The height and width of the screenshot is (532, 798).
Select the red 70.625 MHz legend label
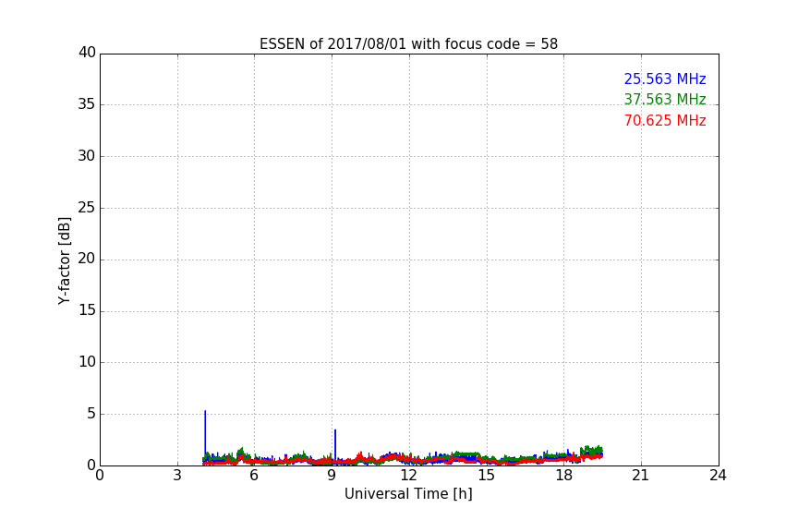pyautogui.click(x=665, y=121)
